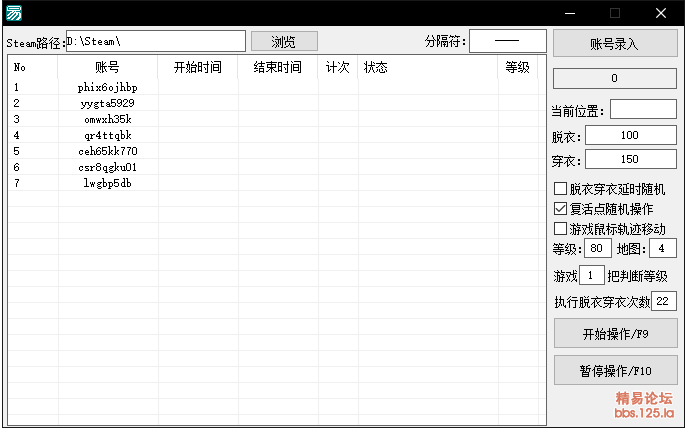This screenshot has height=430, width=687.
Task: Enable 脱衣穿衣延时随机 checkbox
Action: 560,189
